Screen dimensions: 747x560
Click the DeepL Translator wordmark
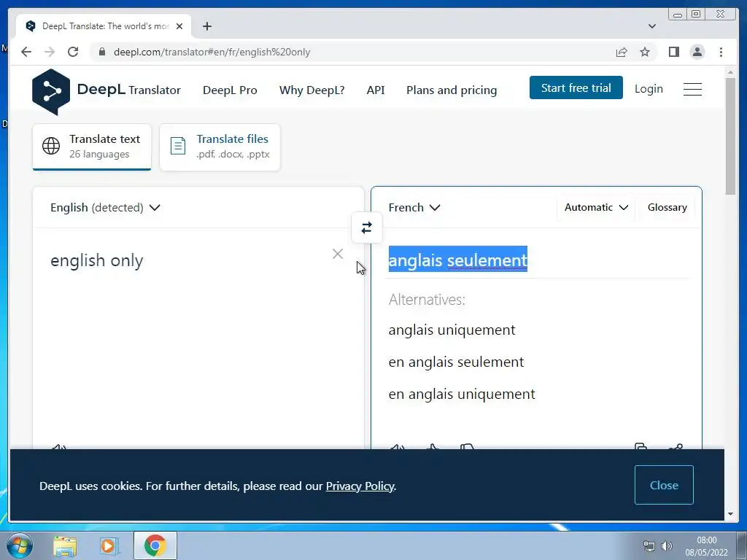pos(128,90)
